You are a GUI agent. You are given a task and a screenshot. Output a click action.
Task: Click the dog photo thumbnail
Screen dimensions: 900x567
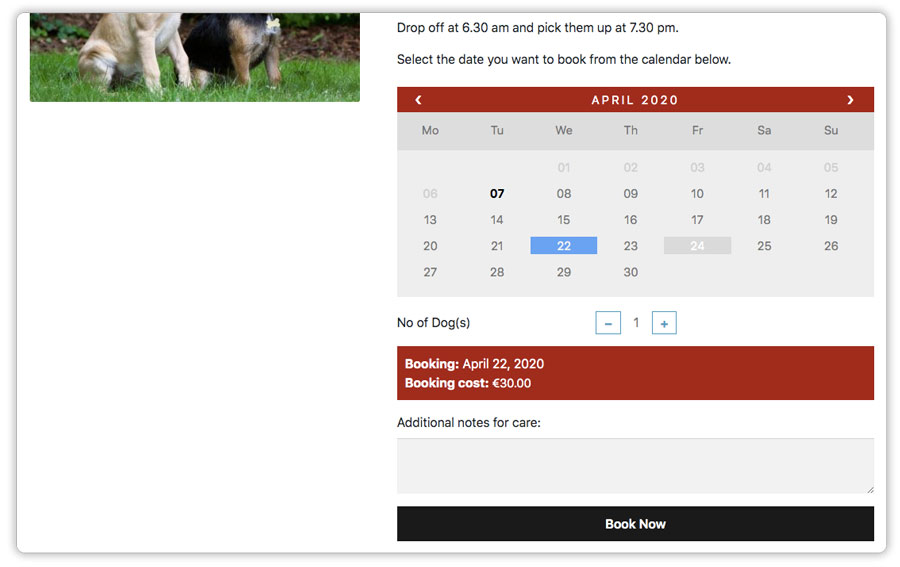coord(195,57)
